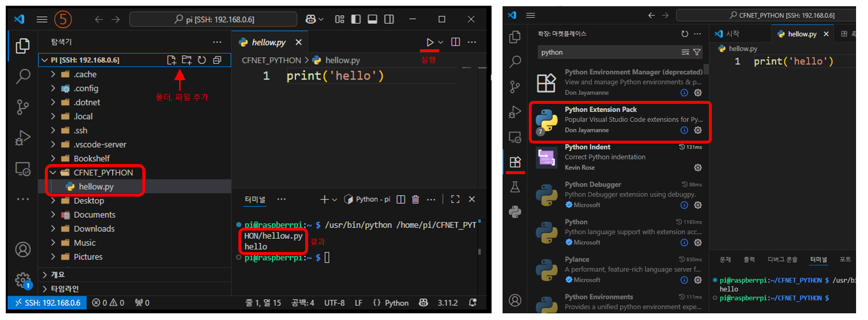Toggle primary sidebar layout button
Image resolution: width=868 pixels, height=320 pixels.
[x=356, y=19]
